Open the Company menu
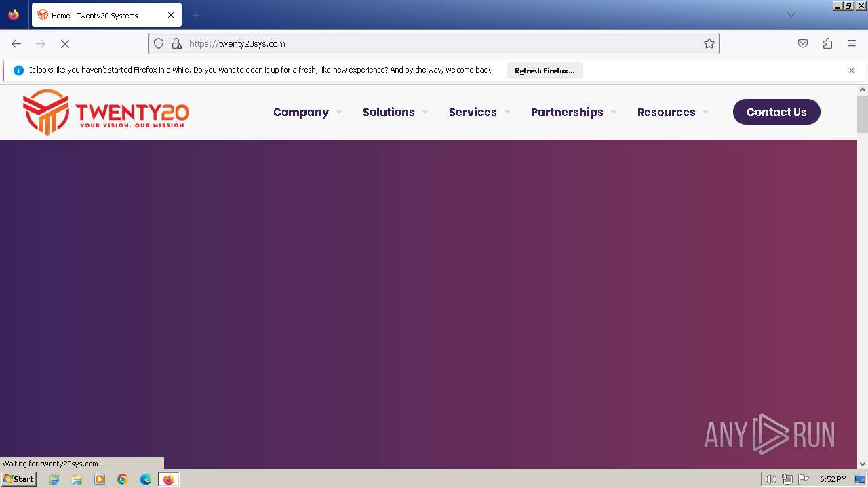The height and width of the screenshot is (488, 868). click(301, 113)
